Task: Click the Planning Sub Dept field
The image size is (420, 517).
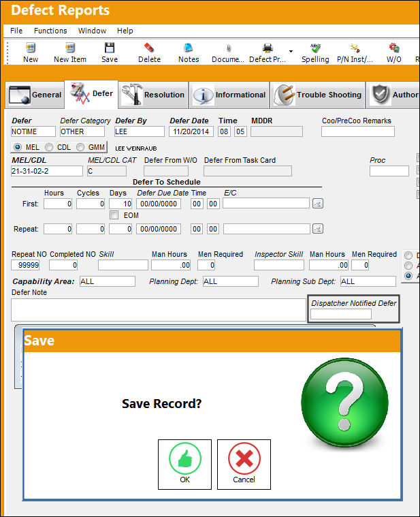Action: (368, 281)
